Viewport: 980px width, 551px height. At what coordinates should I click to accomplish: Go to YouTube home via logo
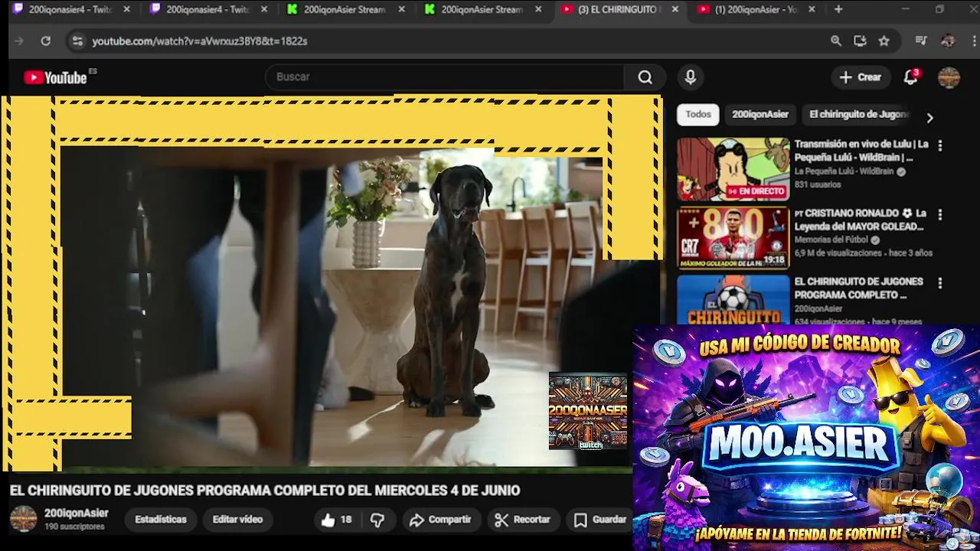(55, 77)
